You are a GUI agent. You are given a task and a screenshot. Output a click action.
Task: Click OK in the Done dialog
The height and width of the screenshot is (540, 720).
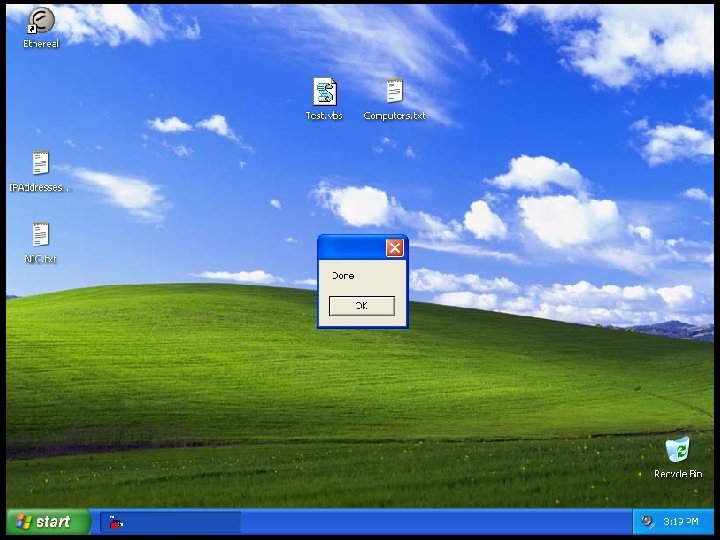point(362,305)
